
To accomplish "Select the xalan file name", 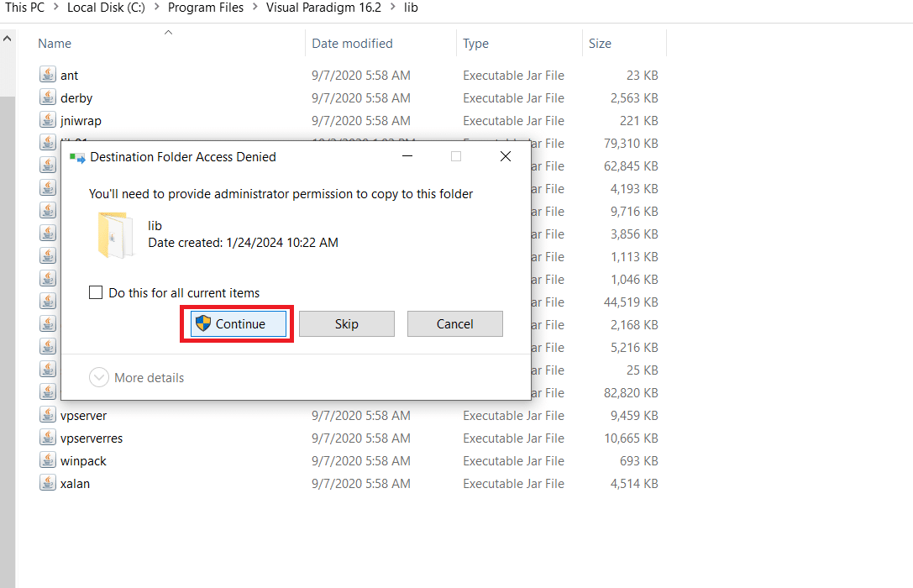I will [x=75, y=484].
